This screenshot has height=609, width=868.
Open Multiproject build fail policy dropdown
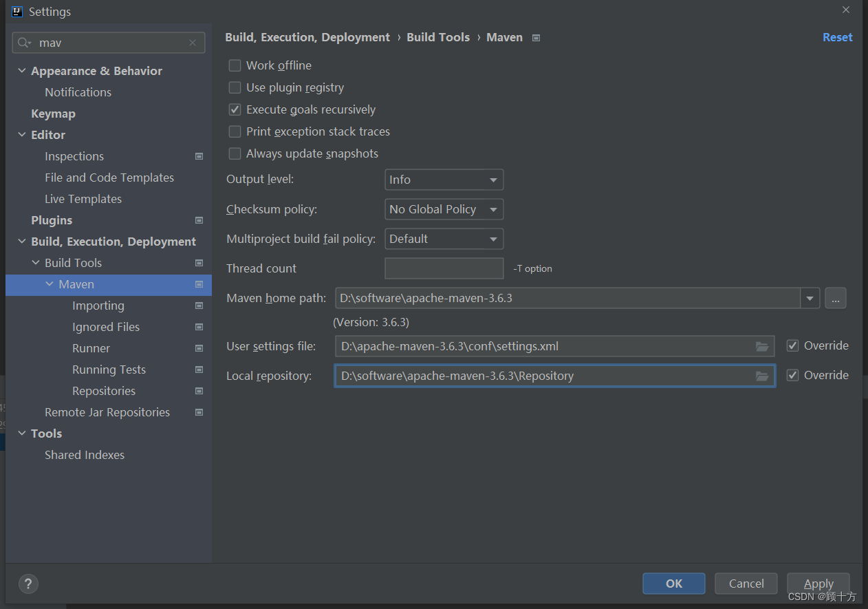tap(444, 239)
